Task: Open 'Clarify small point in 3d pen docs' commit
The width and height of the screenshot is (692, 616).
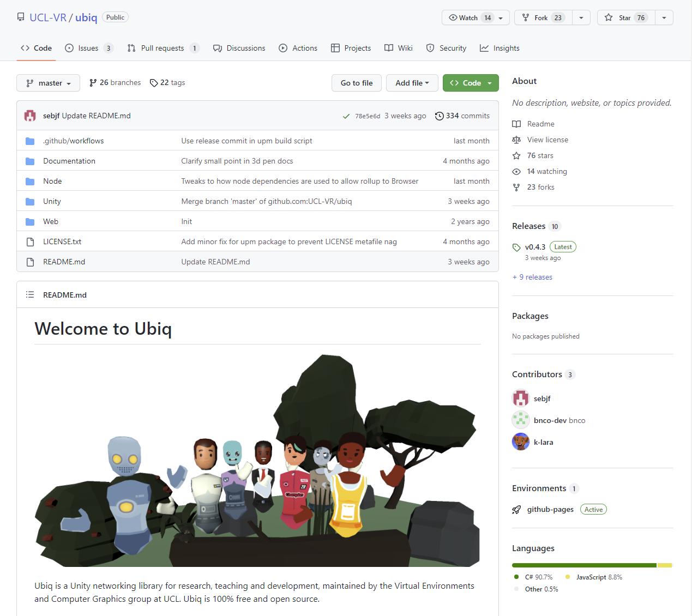Action: (237, 161)
